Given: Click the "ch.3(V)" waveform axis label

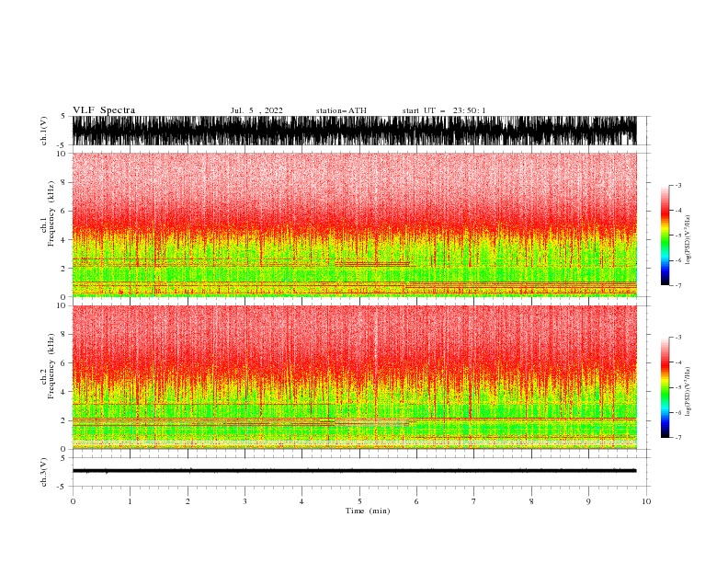Looking at the screenshot, I should pyautogui.click(x=44, y=472).
